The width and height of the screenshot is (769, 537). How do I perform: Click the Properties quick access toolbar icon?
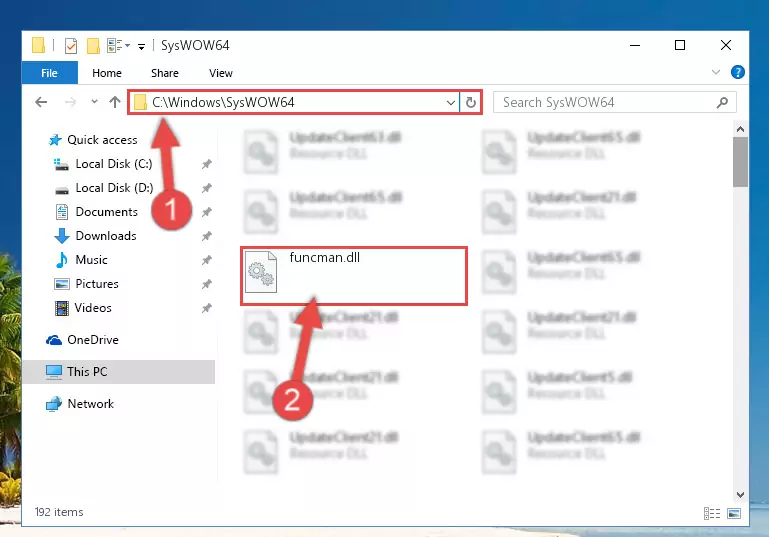coord(71,46)
